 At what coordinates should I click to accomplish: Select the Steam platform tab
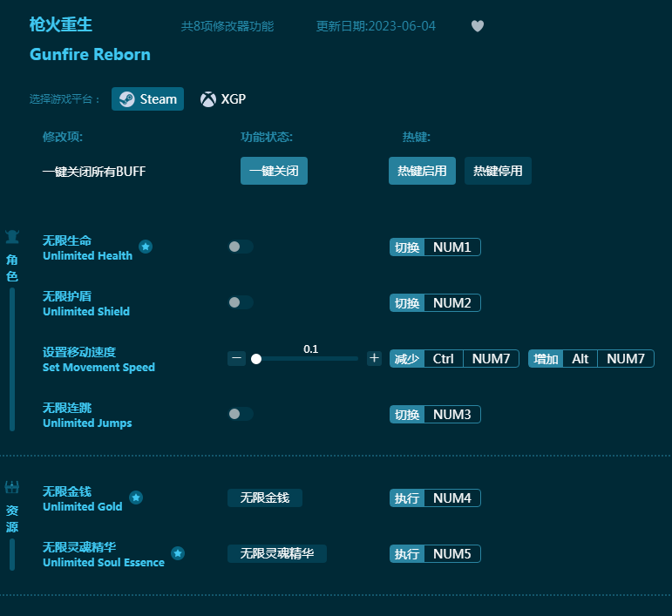148,99
